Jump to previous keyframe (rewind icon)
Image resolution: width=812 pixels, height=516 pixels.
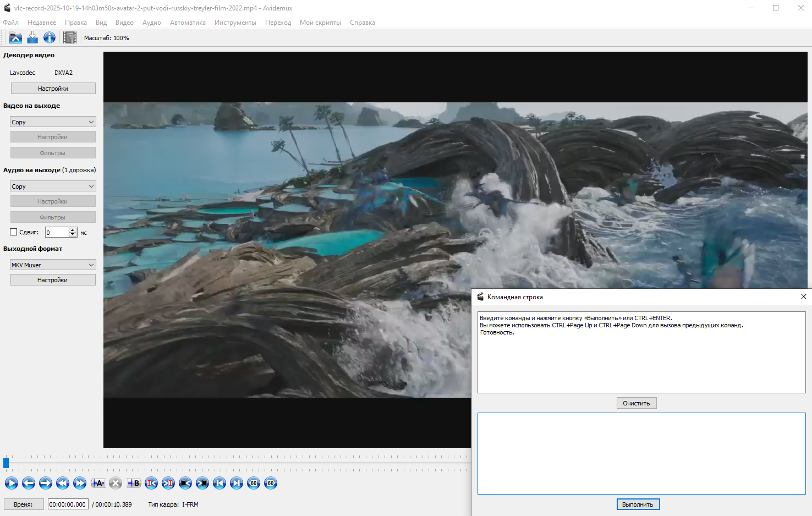[x=63, y=483]
